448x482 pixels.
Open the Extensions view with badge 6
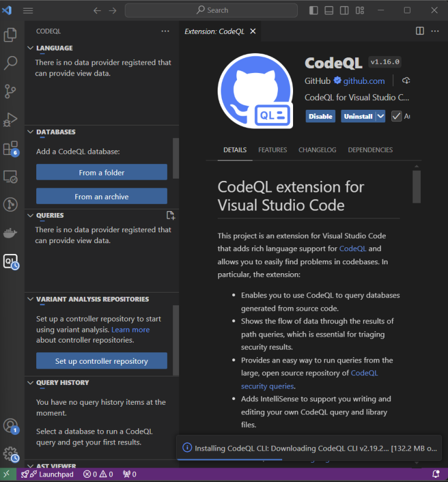coord(10,148)
